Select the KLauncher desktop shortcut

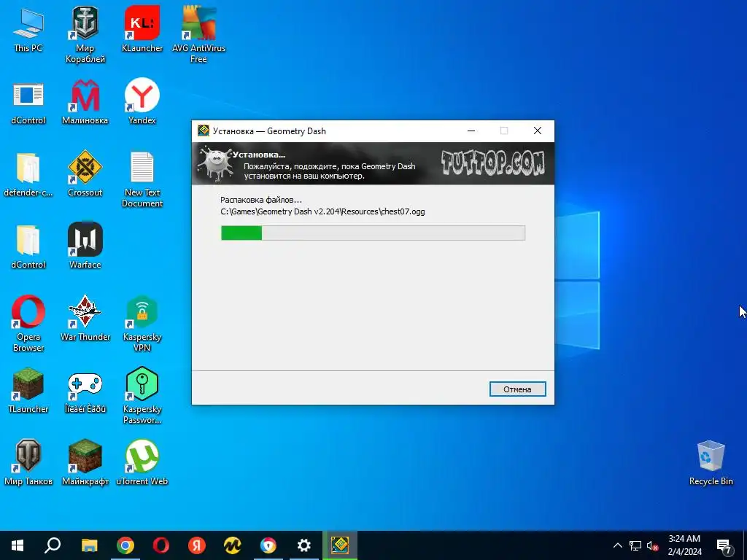coord(142,29)
